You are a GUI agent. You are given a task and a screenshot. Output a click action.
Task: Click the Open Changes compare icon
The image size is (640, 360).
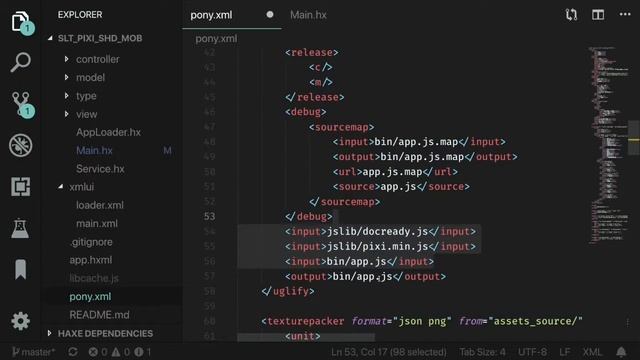click(571, 15)
